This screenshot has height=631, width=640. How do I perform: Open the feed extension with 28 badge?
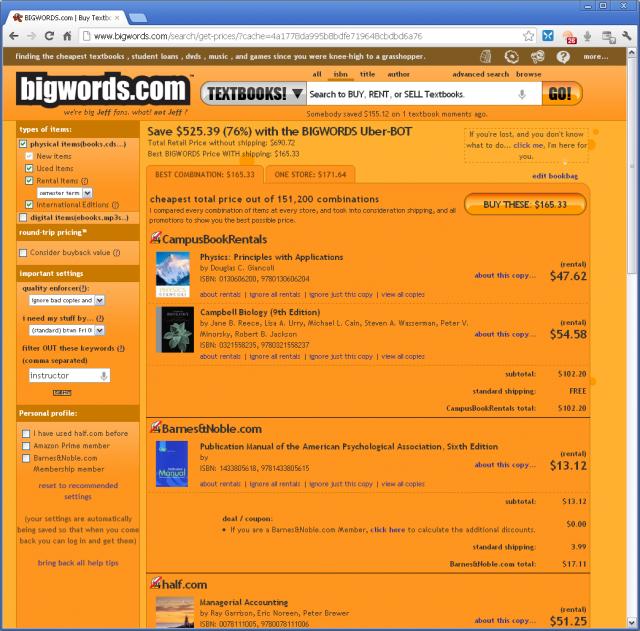[570, 37]
